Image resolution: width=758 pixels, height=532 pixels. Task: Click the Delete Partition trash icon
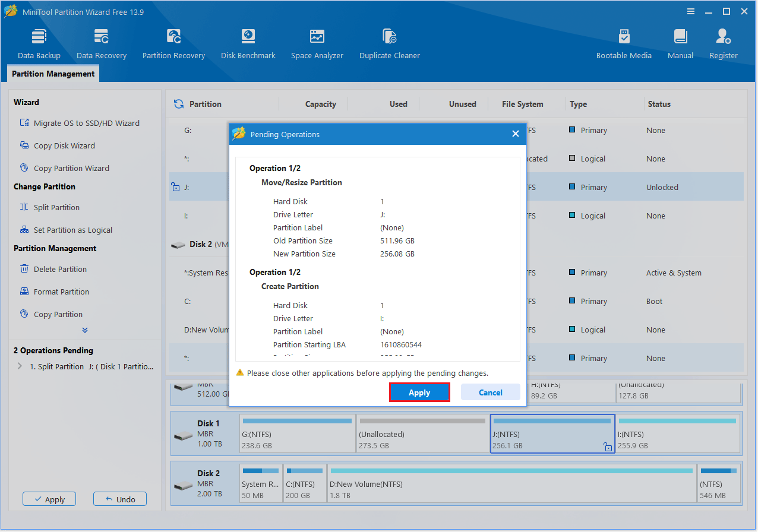24,269
